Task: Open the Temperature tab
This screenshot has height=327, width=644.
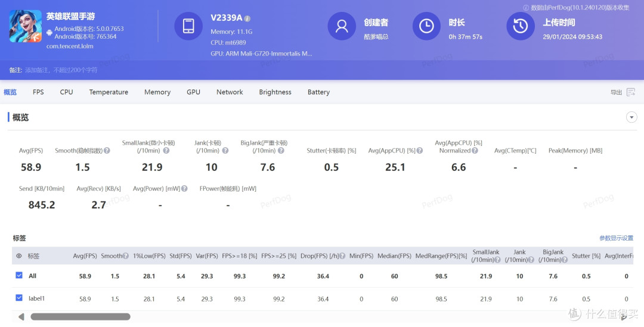Action: pyautogui.click(x=109, y=92)
